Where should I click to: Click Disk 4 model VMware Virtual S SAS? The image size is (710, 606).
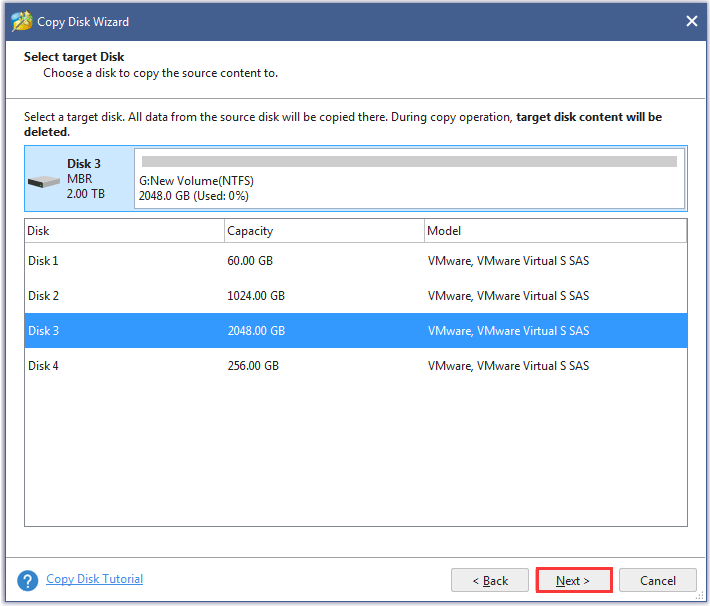[x=508, y=366]
